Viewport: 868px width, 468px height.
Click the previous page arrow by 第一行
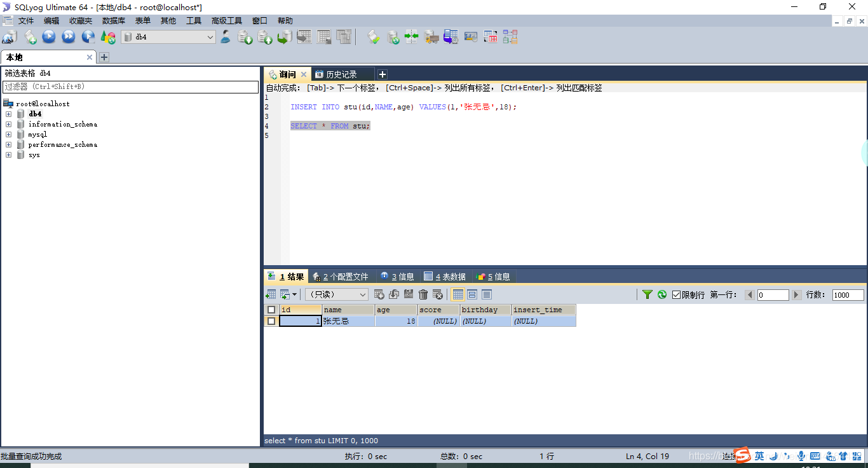pos(750,295)
